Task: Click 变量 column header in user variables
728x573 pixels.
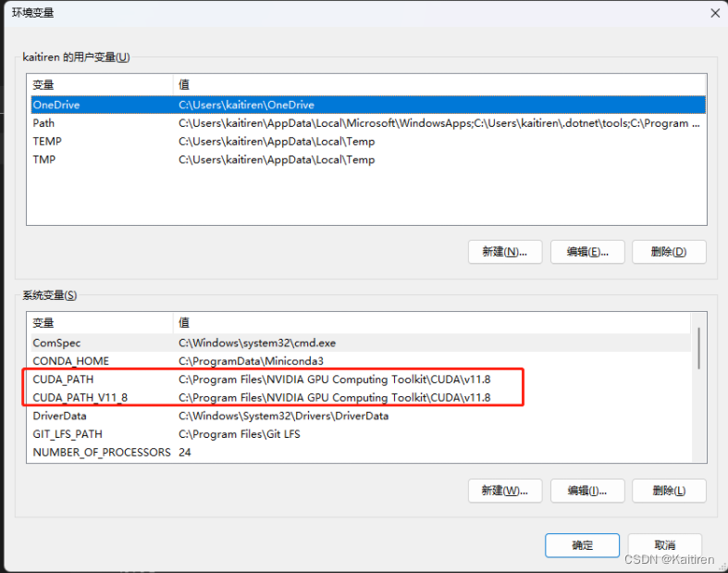Action: [102, 84]
